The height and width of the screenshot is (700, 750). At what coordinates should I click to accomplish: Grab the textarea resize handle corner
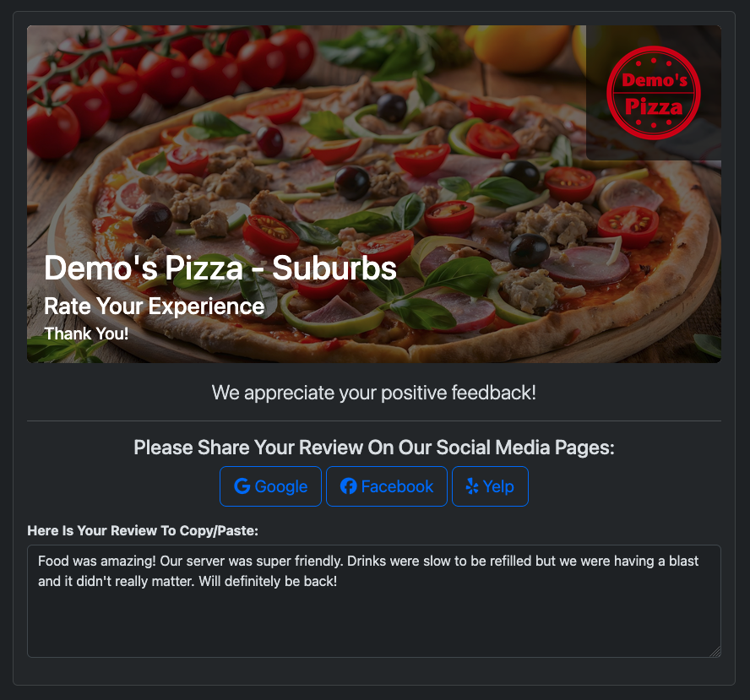click(715, 652)
